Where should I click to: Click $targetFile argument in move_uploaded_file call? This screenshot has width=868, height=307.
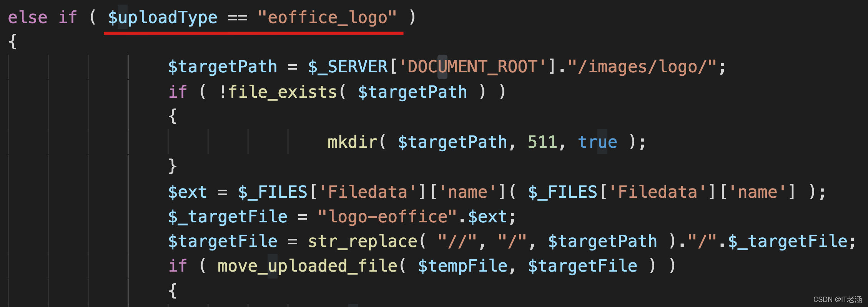[x=582, y=266]
